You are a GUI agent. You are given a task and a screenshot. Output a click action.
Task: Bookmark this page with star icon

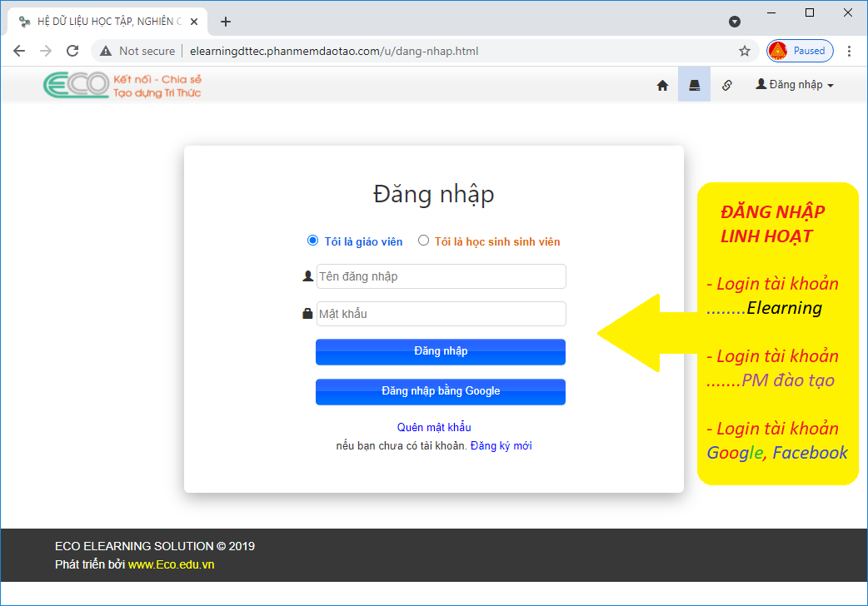745,51
